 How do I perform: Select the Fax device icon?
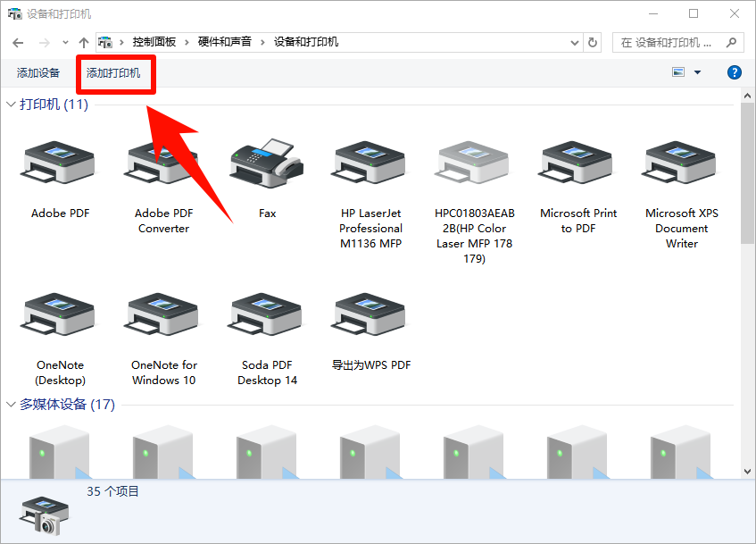pos(267,163)
